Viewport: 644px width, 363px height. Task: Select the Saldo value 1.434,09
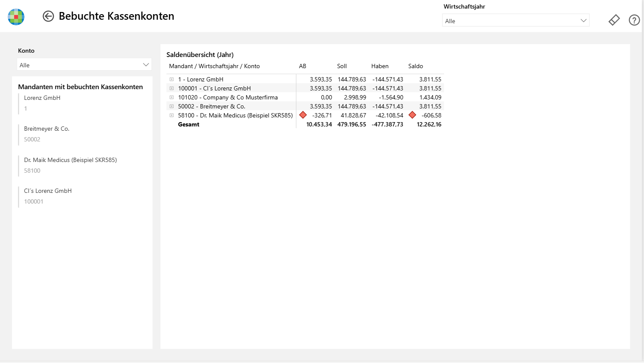tap(430, 97)
